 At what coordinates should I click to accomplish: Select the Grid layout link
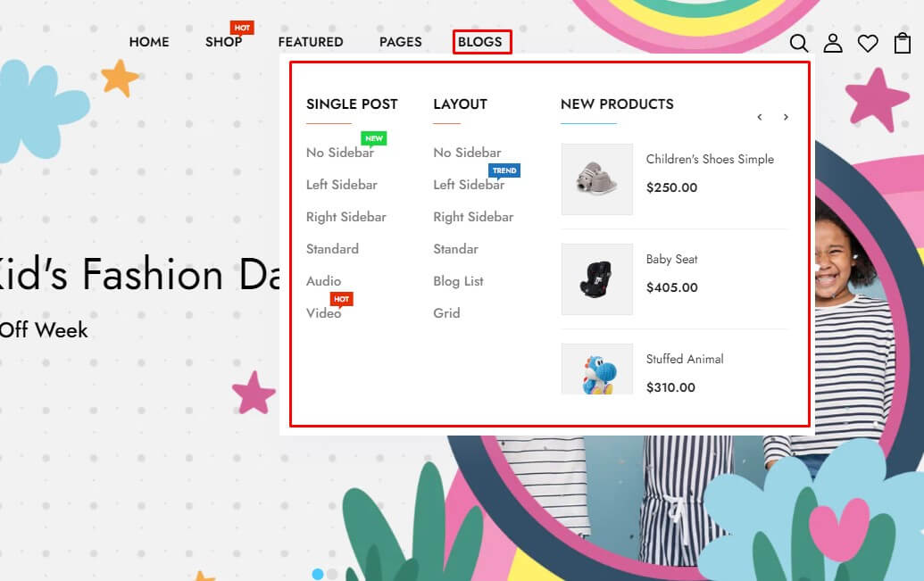tap(446, 313)
